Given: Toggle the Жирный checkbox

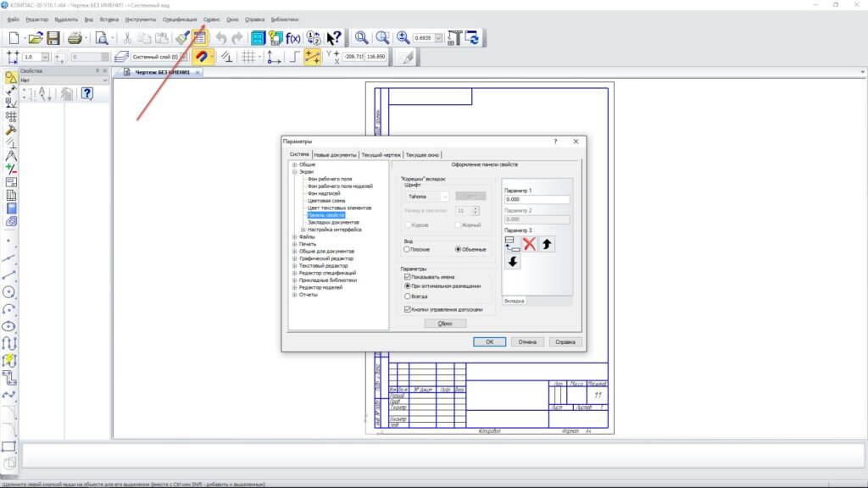Looking at the screenshot, I should (458, 225).
